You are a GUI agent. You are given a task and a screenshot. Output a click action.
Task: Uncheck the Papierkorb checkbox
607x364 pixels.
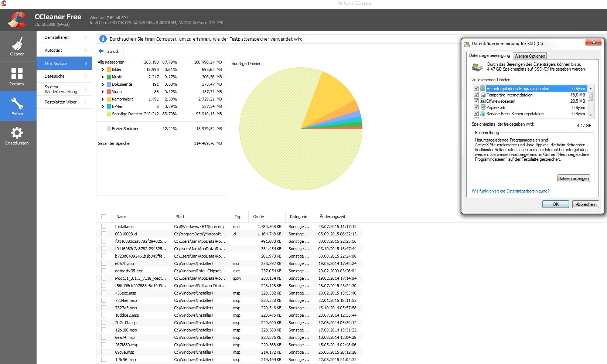[x=476, y=107]
